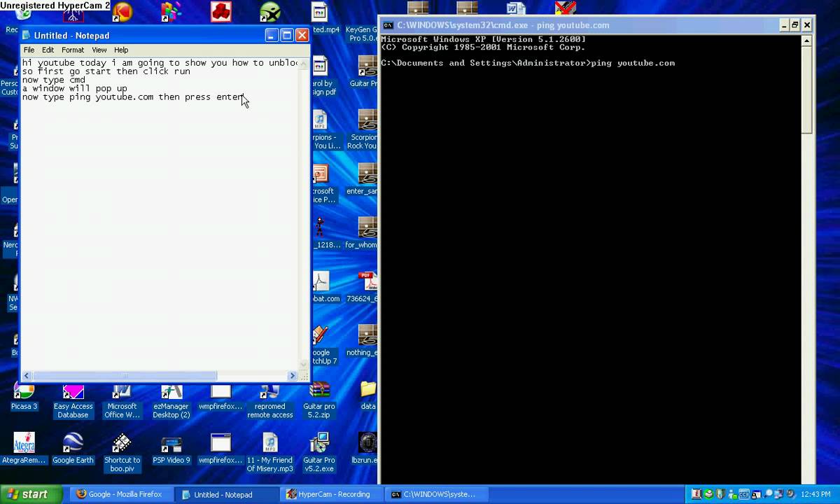Click Notepad horizontal scrollbar right arrow
Screen dimensions: 840x504
[293, 376]
